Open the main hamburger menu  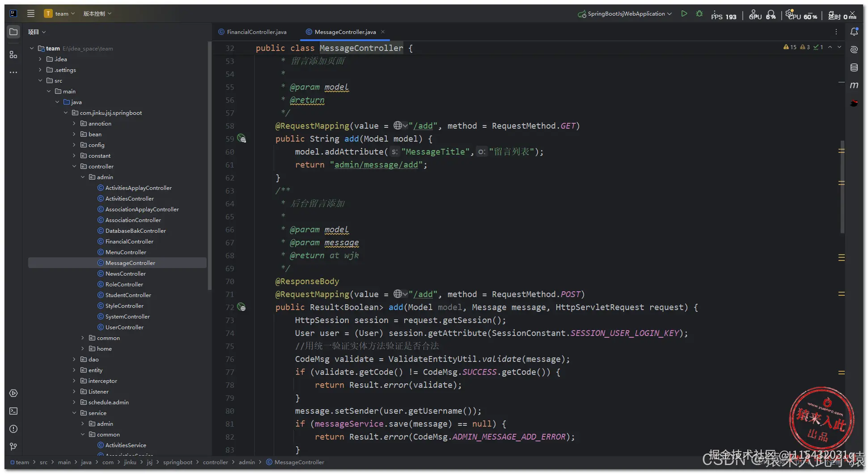pyautogui.click(x=31, y=13)
